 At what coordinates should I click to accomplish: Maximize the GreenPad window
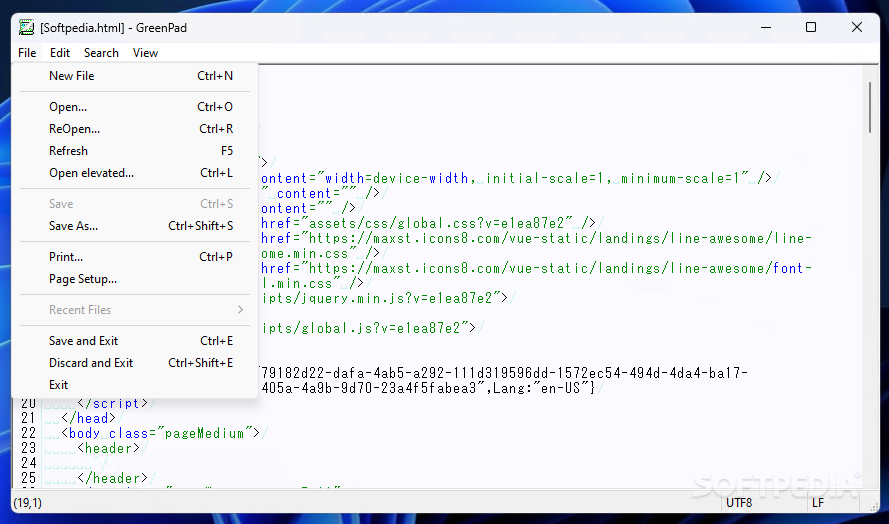[x=811, y=27]
